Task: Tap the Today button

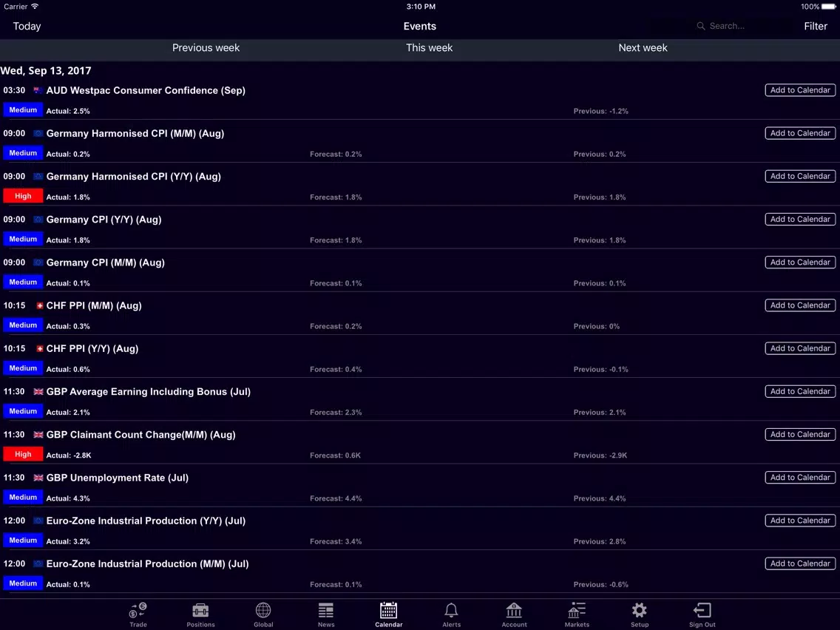Action: pos(27,27)
